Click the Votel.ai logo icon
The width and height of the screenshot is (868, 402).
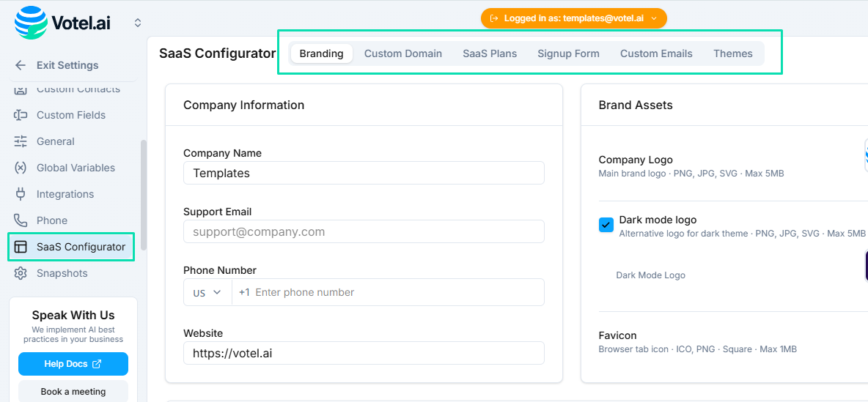[30, 22]
